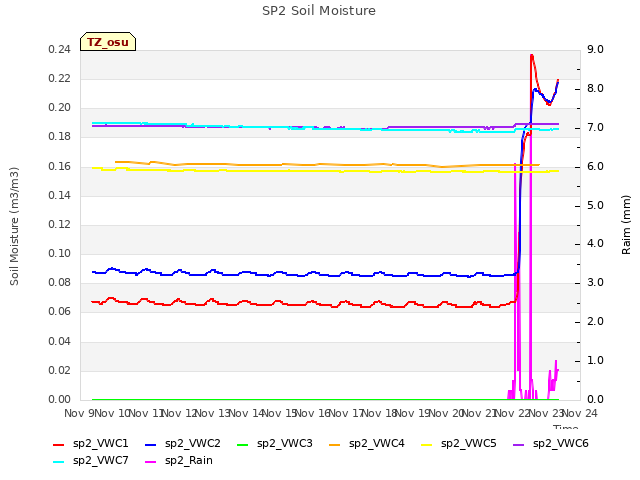Click the red sp2_VWC1 legend swatch
The height and width of the screenshot is (480, 640).
tap(59, 445)
